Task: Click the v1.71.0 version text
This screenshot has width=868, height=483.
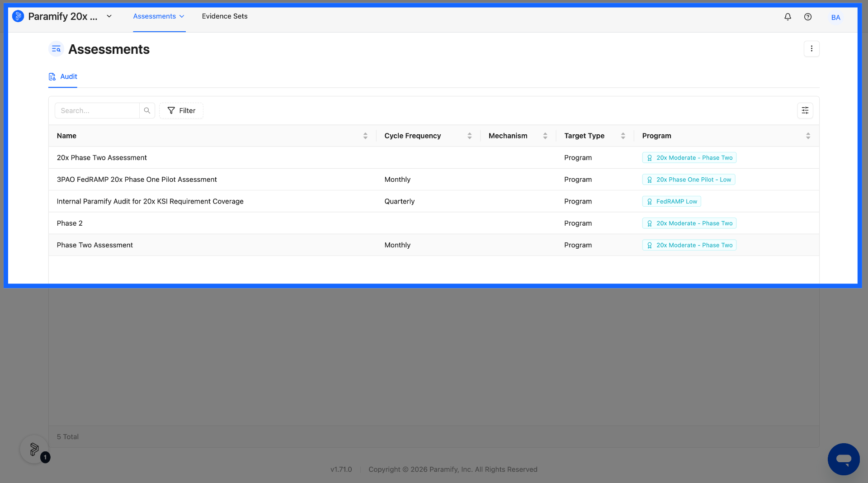Action: 341,469
